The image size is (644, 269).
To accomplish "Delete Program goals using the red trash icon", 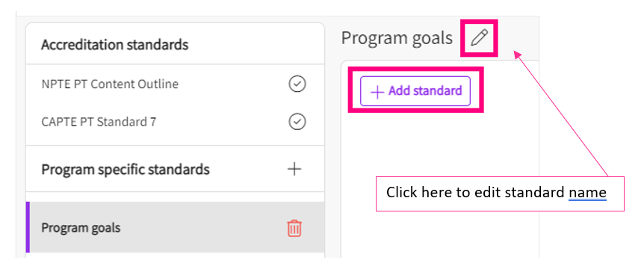I will point(294,228).
